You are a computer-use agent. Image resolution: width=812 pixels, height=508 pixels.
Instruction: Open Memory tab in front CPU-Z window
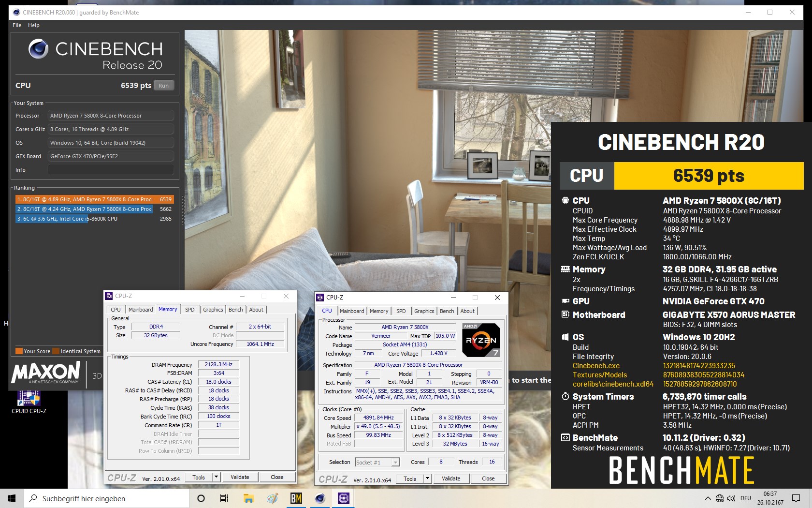(379, 311)
